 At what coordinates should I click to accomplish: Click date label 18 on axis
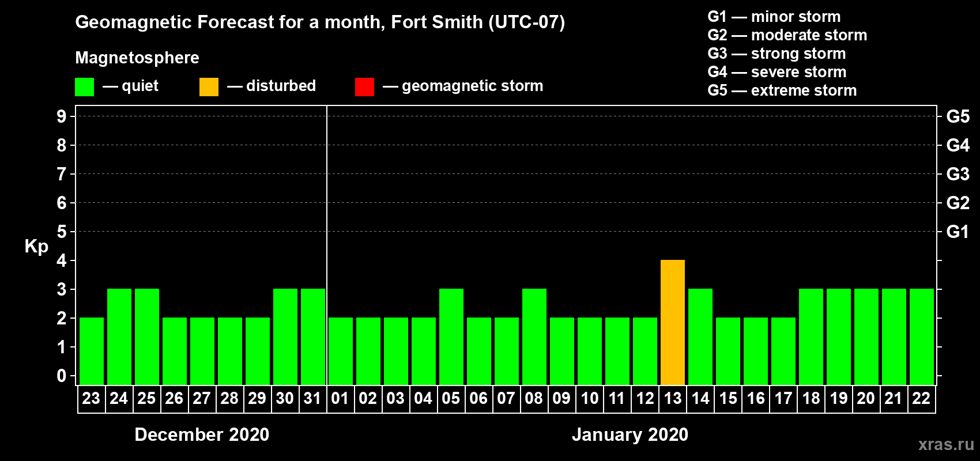pyautogui.click(x=811, y=398)
